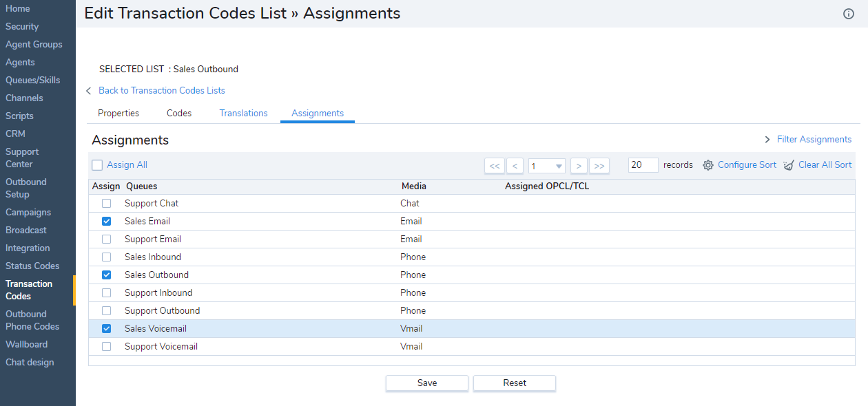
Task: Open the Translations tab
Action: click(x=243, y=113)
